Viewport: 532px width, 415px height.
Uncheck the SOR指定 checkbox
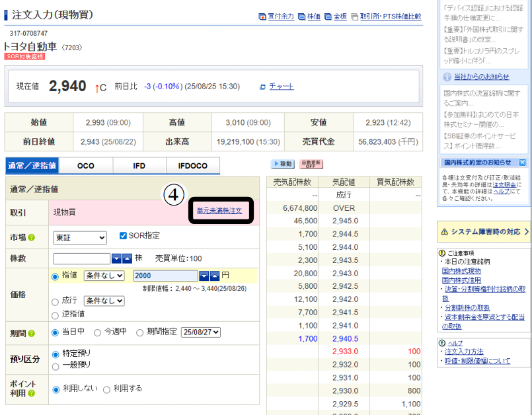pyautogui.click(x=124, y=236)
